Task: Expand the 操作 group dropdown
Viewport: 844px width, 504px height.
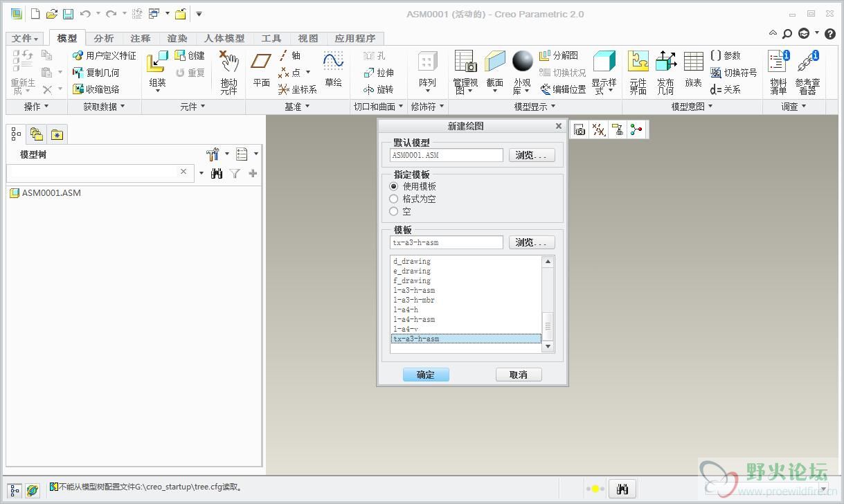Action: tap(36, 106)
